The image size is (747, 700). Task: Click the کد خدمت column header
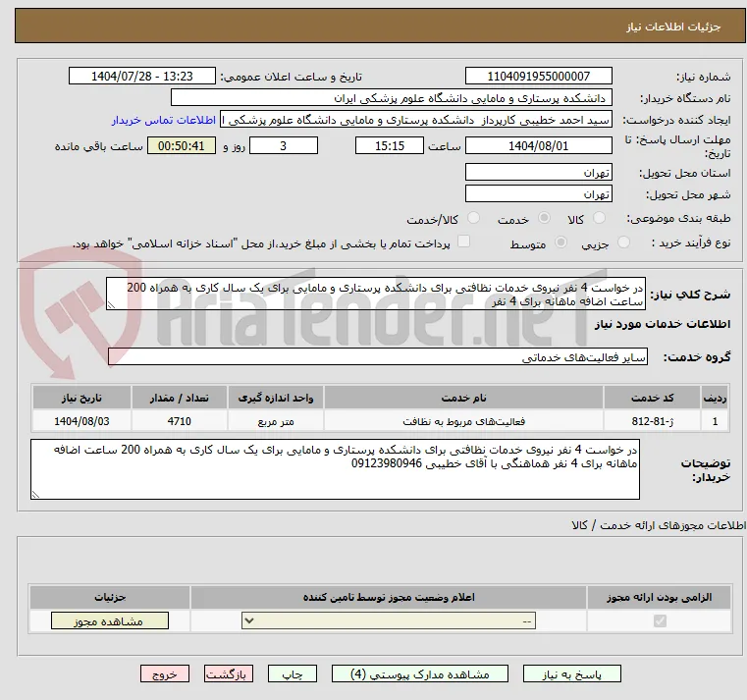coord(652,398)
